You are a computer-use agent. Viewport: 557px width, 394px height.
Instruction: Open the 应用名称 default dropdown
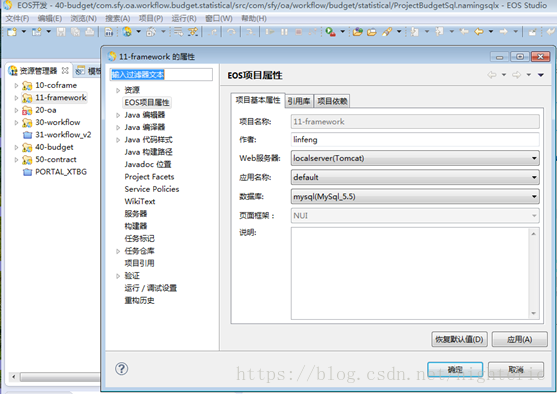[x=415, y=177]
